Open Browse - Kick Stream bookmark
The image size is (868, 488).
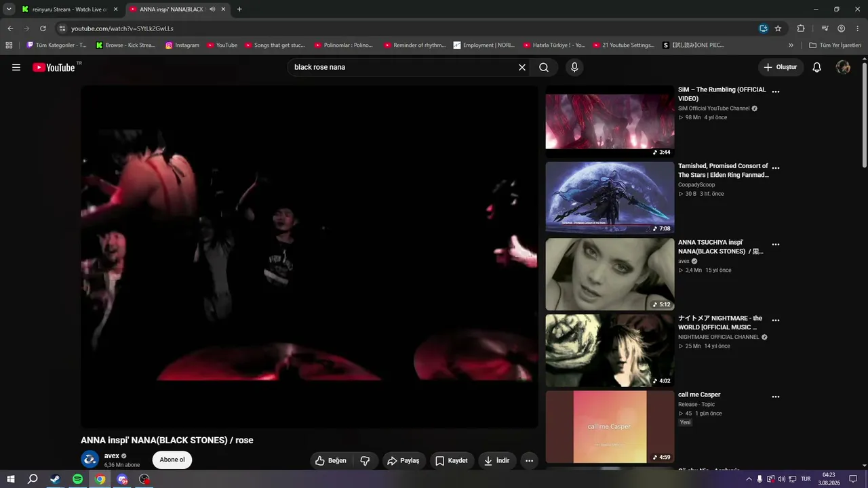126,45
